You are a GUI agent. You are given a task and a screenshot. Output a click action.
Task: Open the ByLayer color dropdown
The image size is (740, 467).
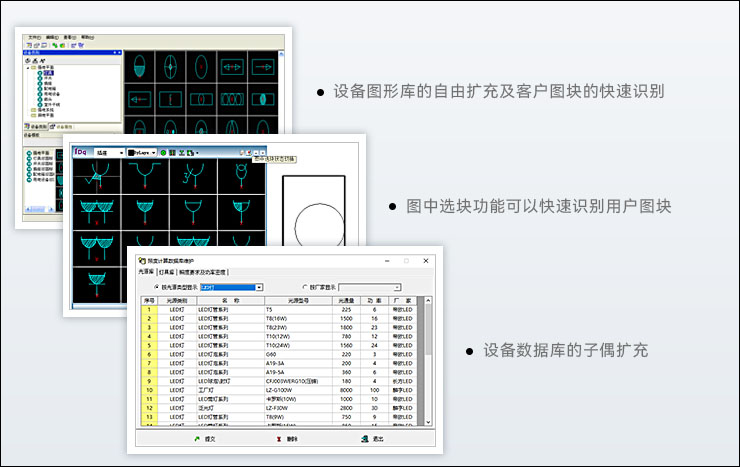coord(151,153)
